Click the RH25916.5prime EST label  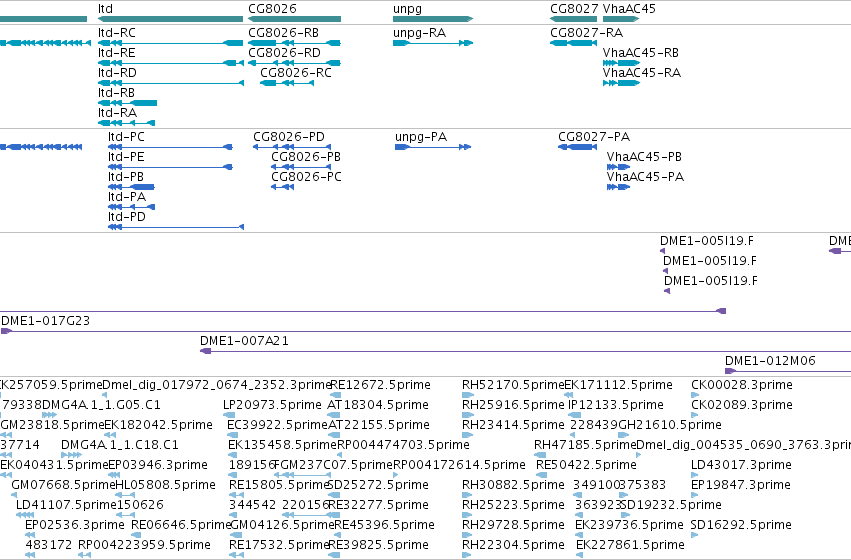pos(513,405)
